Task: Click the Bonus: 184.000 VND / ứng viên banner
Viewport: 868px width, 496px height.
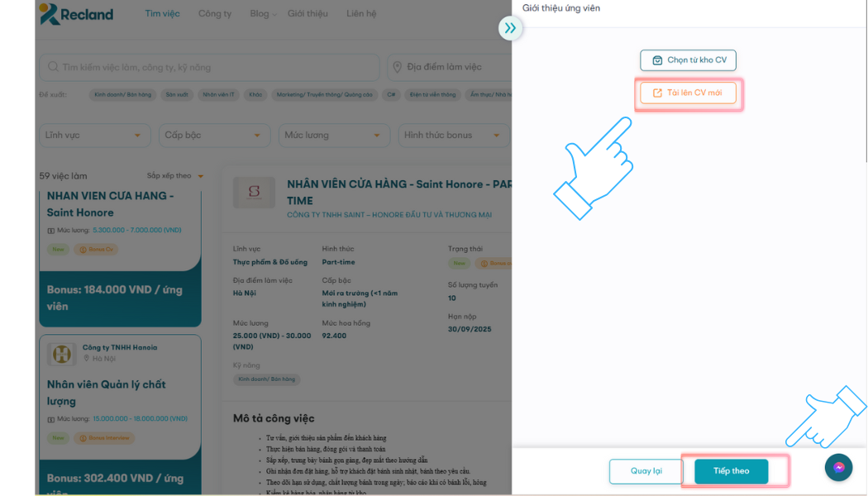Action: [x=120, y=298]
